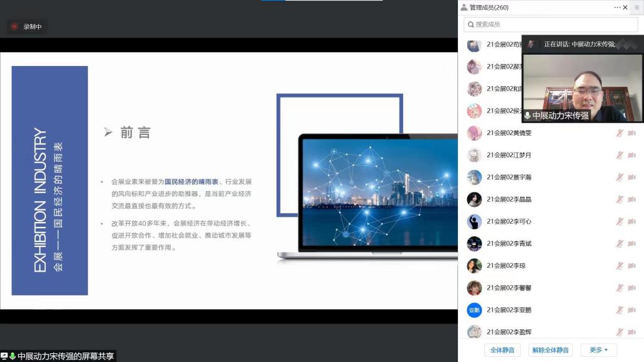The height and width of the screenshot is (362, 644).
Task: Click the 全体静音 button
Action: (x=502, y=350)
